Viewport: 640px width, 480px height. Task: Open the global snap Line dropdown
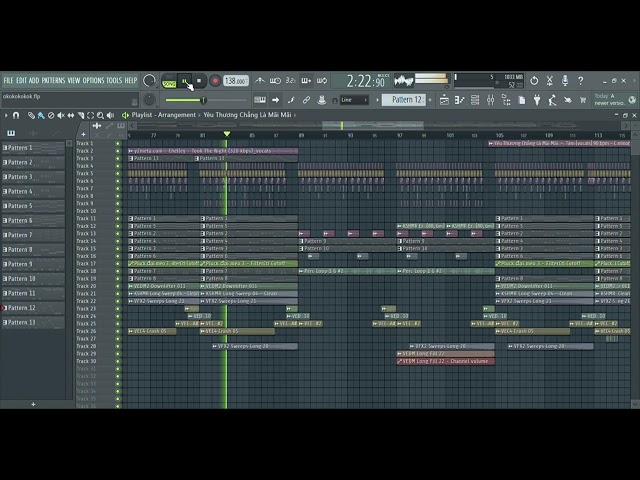354,100
